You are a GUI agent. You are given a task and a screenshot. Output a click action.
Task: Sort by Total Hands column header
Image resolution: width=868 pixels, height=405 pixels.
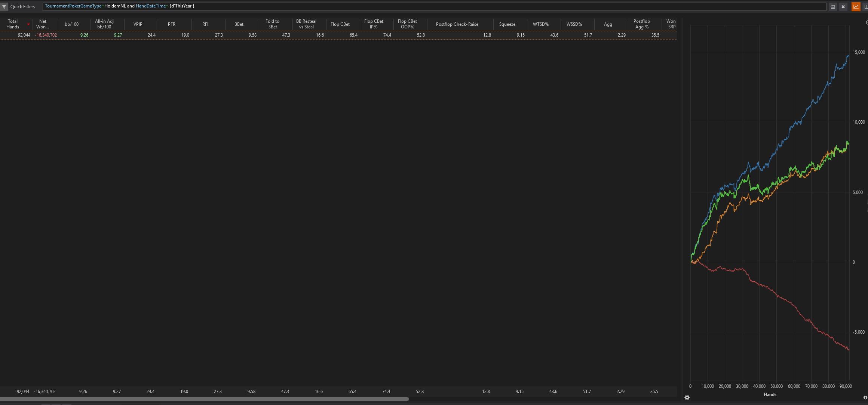point(13,24)
